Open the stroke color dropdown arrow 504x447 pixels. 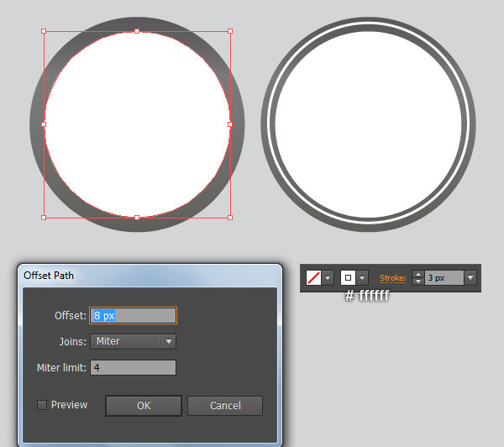pyautogui.click(x=362, y=277)
